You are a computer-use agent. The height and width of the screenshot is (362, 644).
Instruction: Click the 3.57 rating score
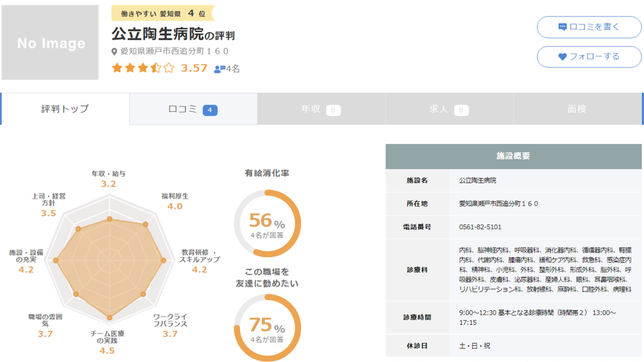tap(194, 68)
